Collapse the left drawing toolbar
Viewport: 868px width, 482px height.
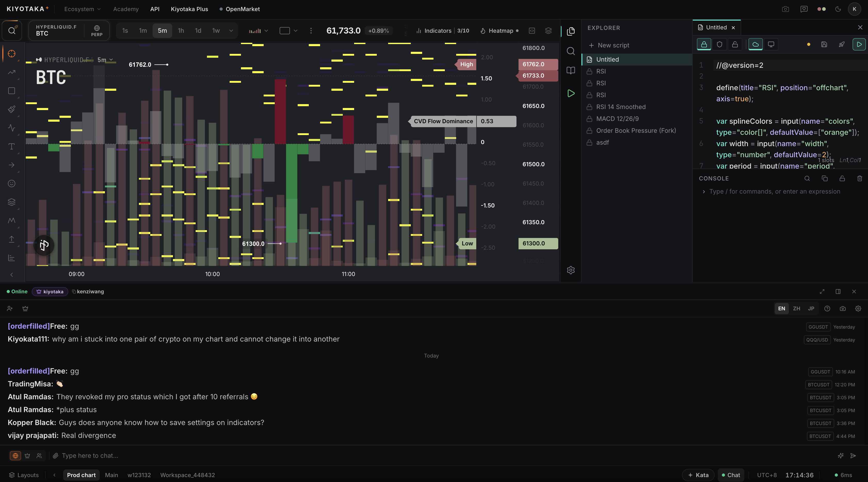pos(11,274)
